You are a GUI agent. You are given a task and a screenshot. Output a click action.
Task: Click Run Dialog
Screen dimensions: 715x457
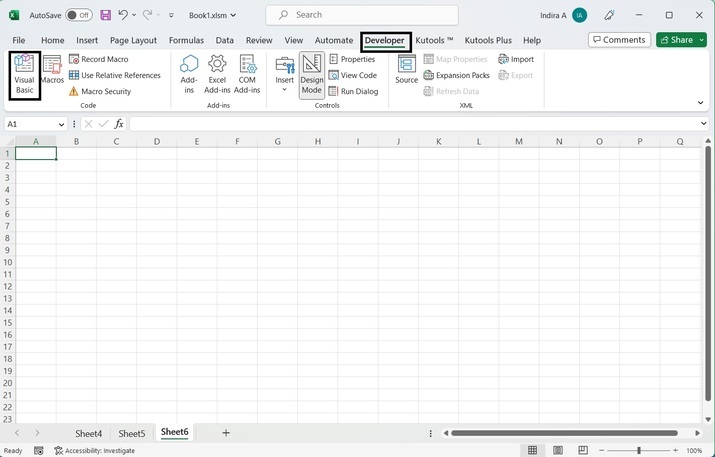click(x=353, y=91)
